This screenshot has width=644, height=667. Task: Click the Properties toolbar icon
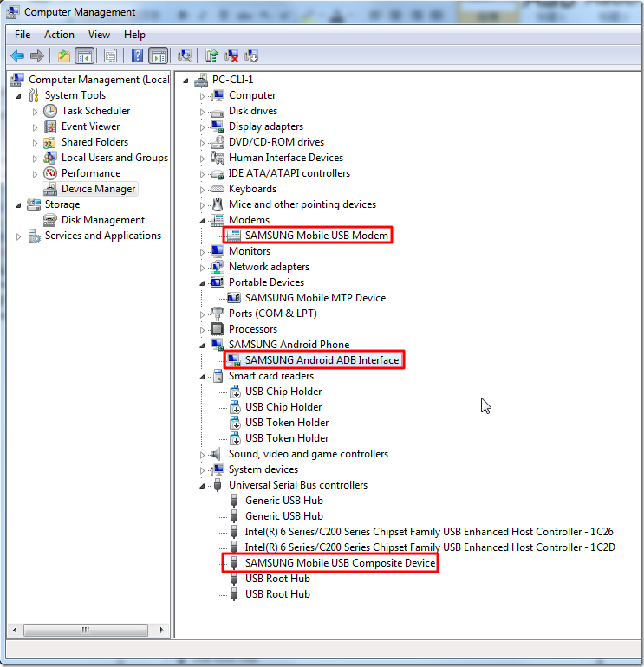click(x=110, y=55)
